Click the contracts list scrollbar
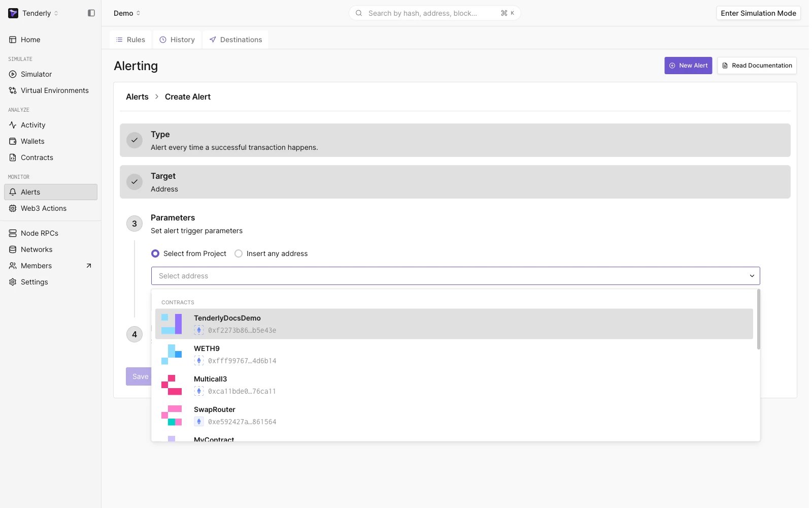Viewport: 812px width, 508px height. tap(759, 319)
